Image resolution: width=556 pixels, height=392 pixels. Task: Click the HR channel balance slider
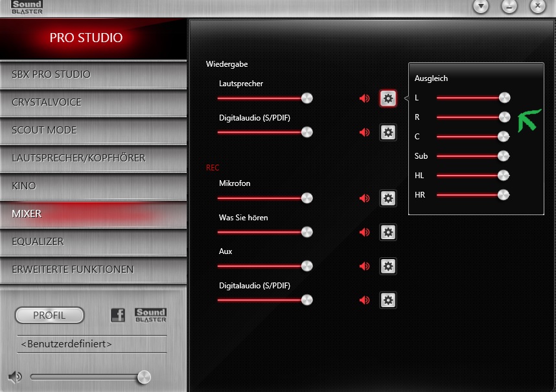click(x=473, y=195)
